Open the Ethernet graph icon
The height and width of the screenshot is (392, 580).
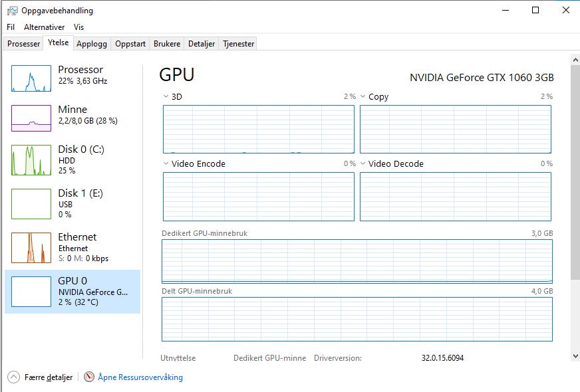point(31,248)
